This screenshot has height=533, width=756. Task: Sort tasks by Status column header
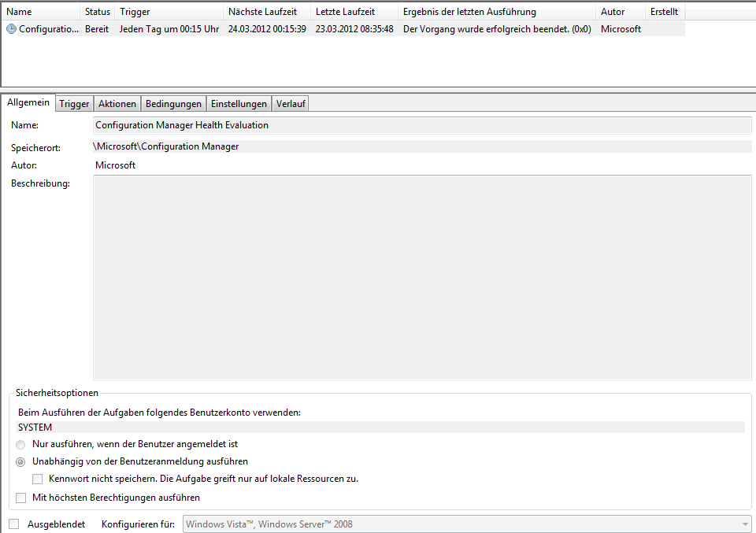point(98,12)
